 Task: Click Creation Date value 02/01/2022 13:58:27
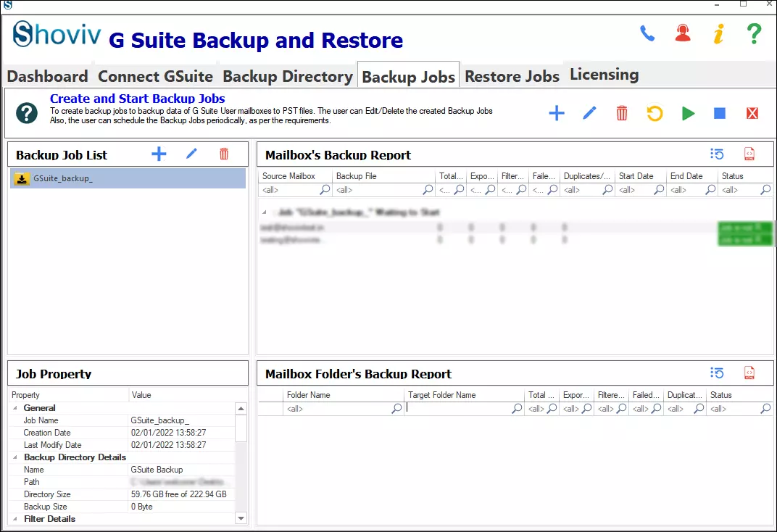tap(168, 433)
